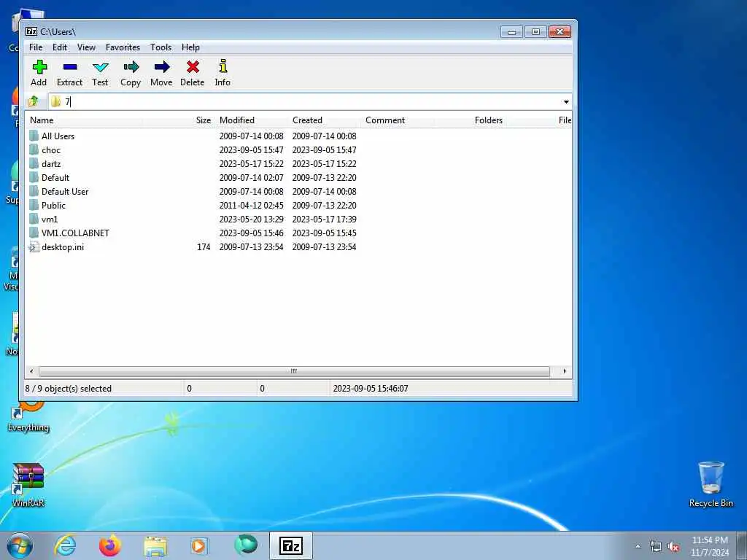Click the Public folder icon
The image size is (747, 560).
(x=34, y=205)
